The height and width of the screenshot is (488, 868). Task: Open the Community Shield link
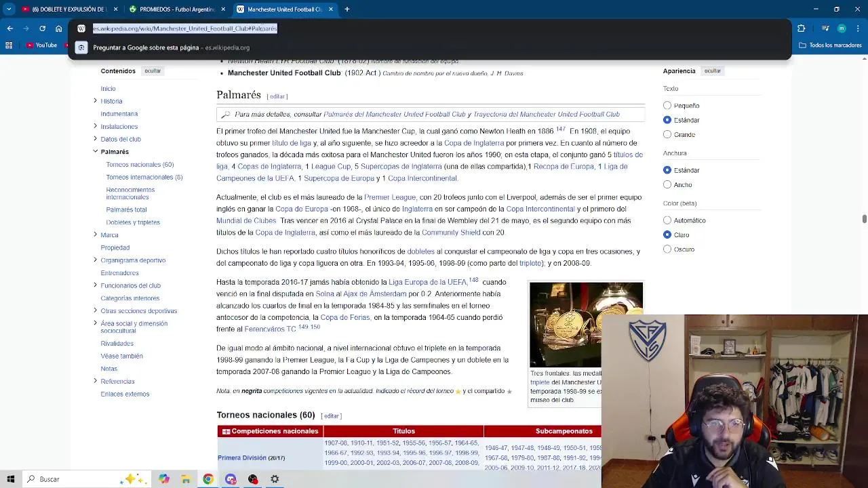pos(451,232)
